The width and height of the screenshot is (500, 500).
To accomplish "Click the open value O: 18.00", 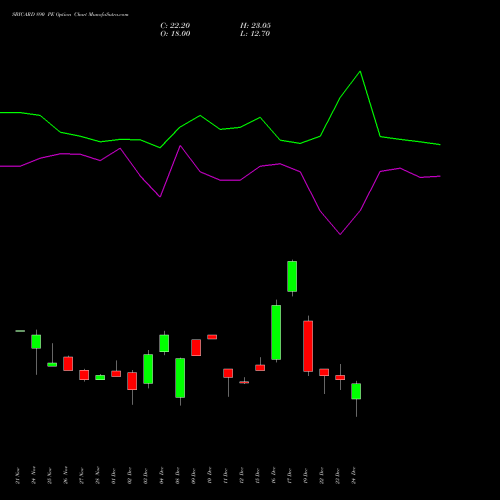I will pos(175,34).
